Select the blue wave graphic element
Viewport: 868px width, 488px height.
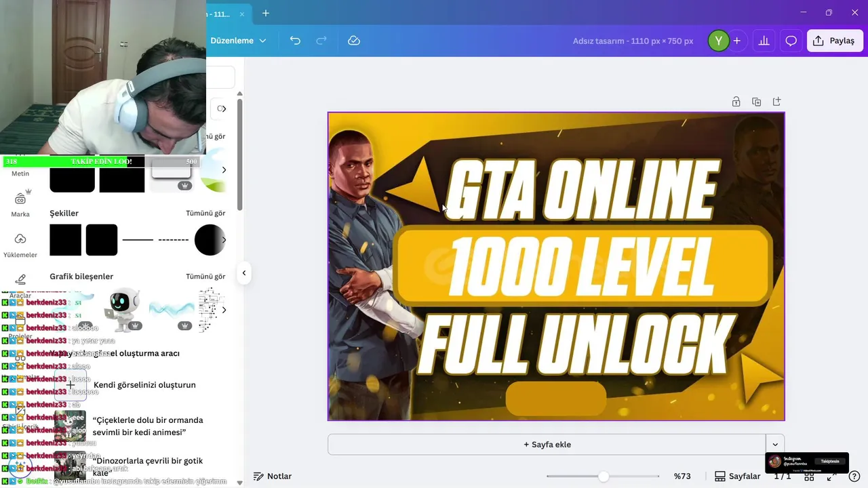[x=172, y=310]
